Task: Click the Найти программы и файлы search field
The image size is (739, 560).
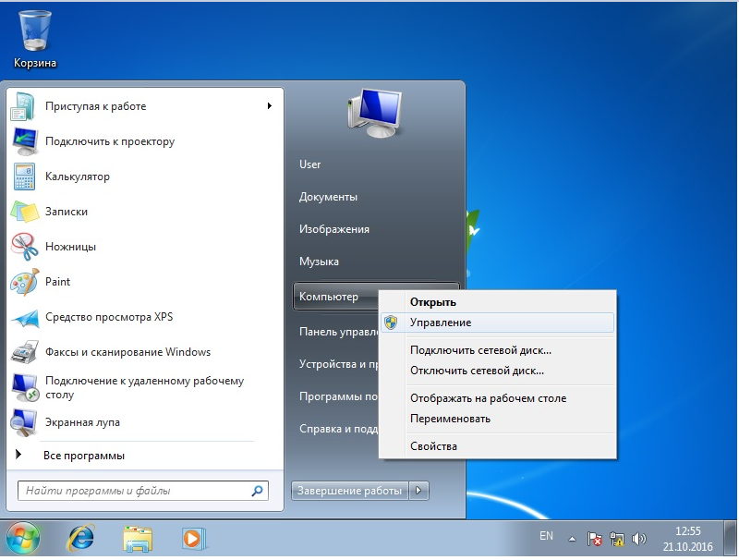Action: tap(143, 491)
